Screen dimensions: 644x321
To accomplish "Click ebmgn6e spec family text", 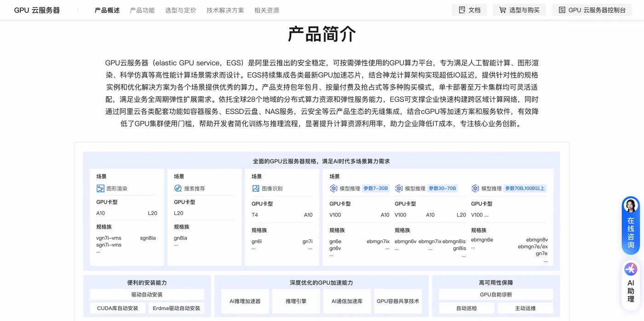I will pyautogui.click(x=482, y=240).
